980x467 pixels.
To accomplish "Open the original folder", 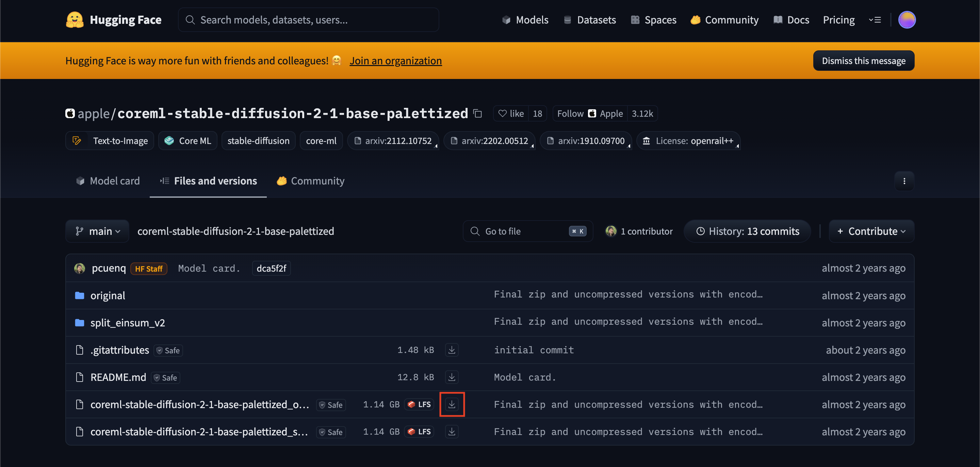I will [x=108, y=295].
